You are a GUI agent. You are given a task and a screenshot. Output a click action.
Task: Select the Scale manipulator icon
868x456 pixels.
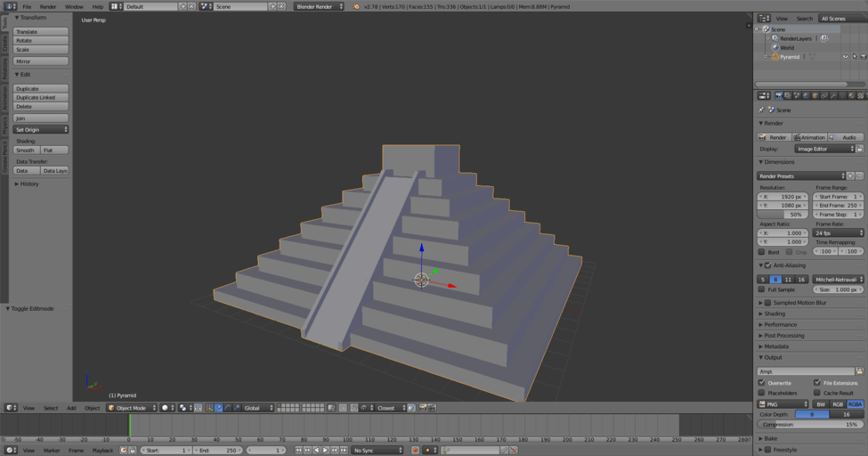click(237, 408)
